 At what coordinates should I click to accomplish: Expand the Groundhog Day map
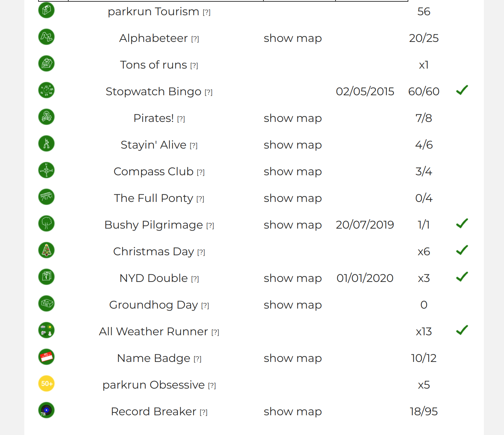pos(293,305)
